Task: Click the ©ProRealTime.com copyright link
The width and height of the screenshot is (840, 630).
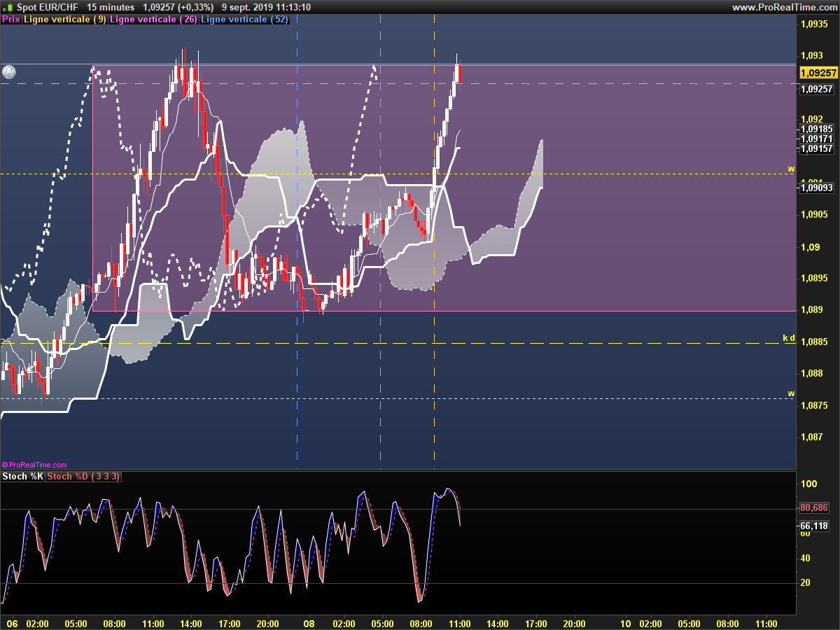Action: coord(35,465)
